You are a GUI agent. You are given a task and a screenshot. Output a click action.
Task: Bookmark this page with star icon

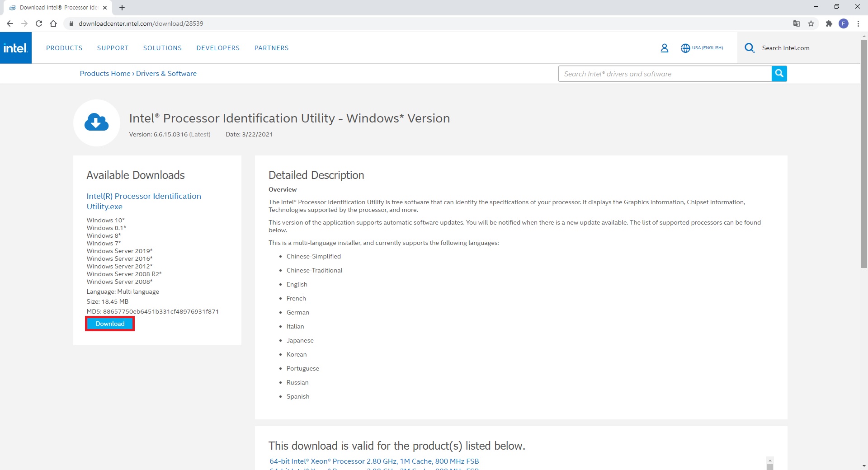[x=811, y=23]
